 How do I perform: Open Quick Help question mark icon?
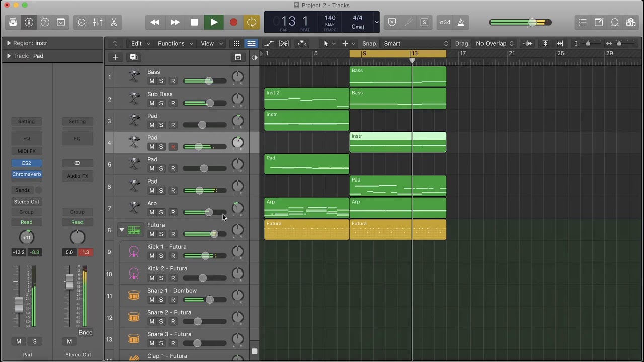(45, 22)
